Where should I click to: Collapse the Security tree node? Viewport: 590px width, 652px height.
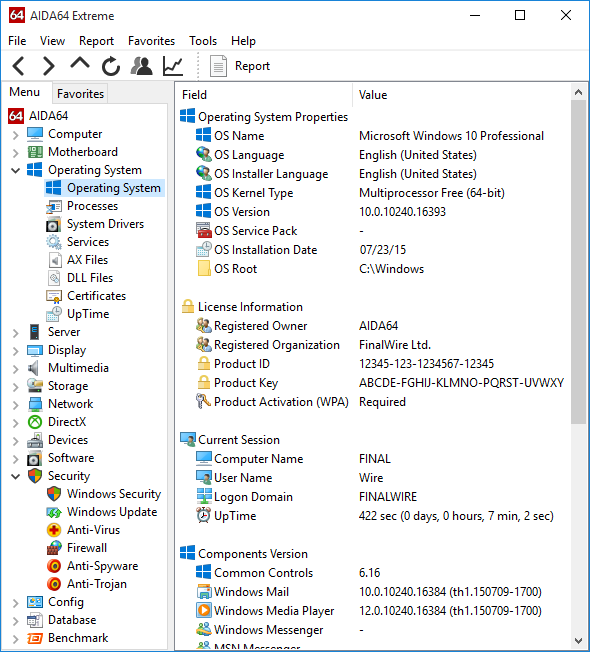point(15,477)
